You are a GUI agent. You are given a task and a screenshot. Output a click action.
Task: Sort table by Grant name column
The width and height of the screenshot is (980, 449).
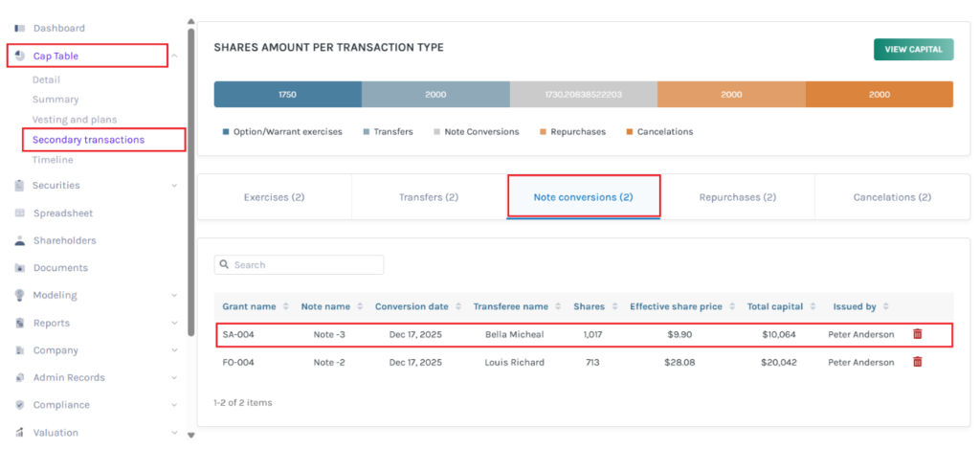[285, 306]
